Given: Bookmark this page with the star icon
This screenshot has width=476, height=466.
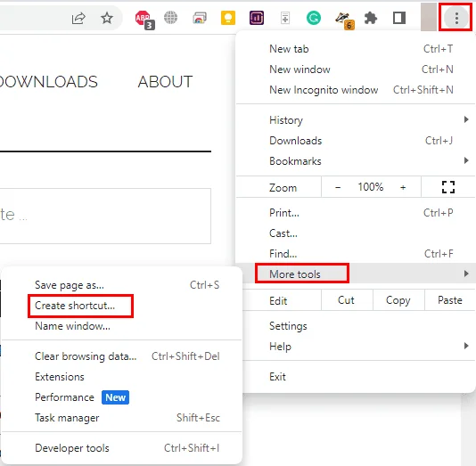Looking at the screenshot, I should tap(107, 18).
